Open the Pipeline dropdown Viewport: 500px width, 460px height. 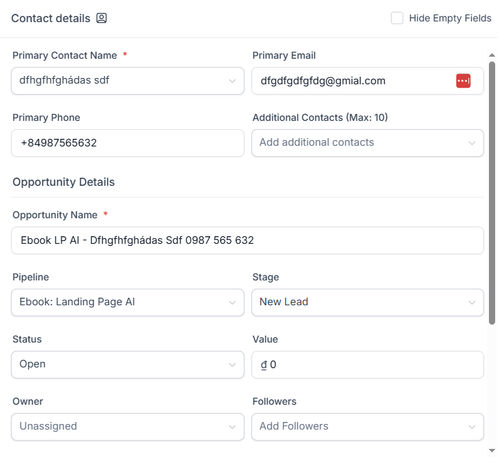[x=128, y=303]
